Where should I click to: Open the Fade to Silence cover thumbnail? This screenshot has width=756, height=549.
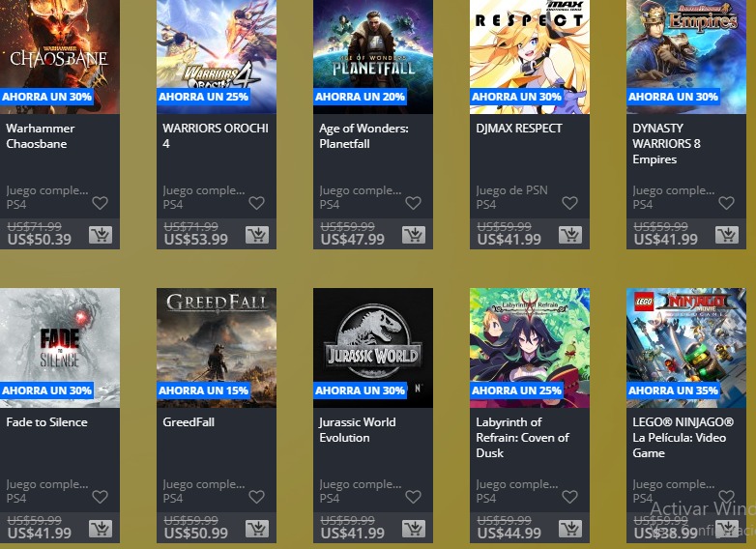click(60, 348)
